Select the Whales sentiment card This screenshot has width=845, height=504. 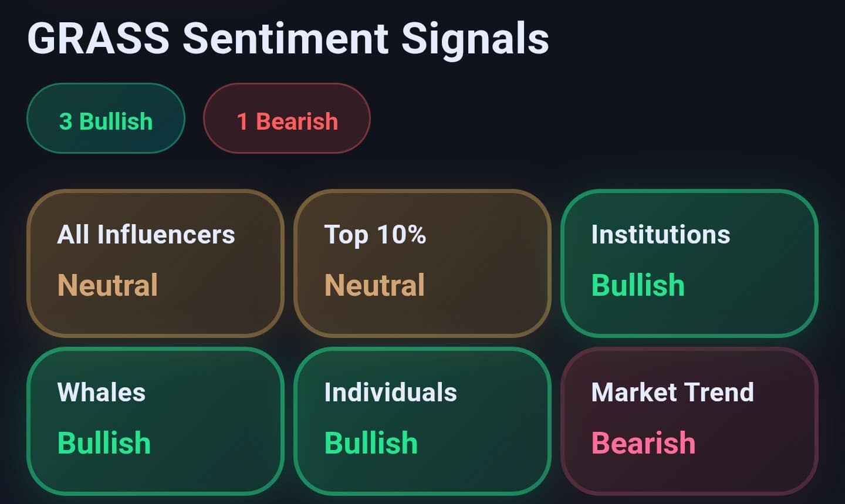click(156, 421)
